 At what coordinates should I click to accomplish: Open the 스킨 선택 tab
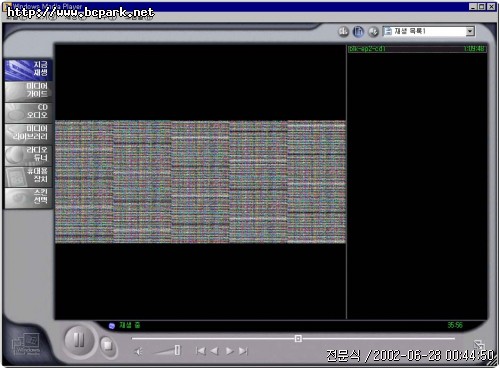click(28, 198)
